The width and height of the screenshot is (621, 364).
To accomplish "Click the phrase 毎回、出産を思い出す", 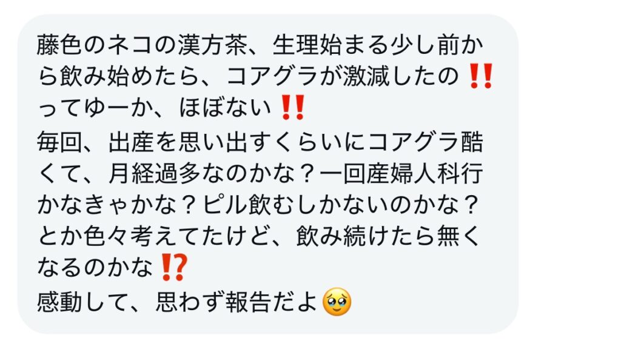I will pyautogui.click(x=155, y=142).
